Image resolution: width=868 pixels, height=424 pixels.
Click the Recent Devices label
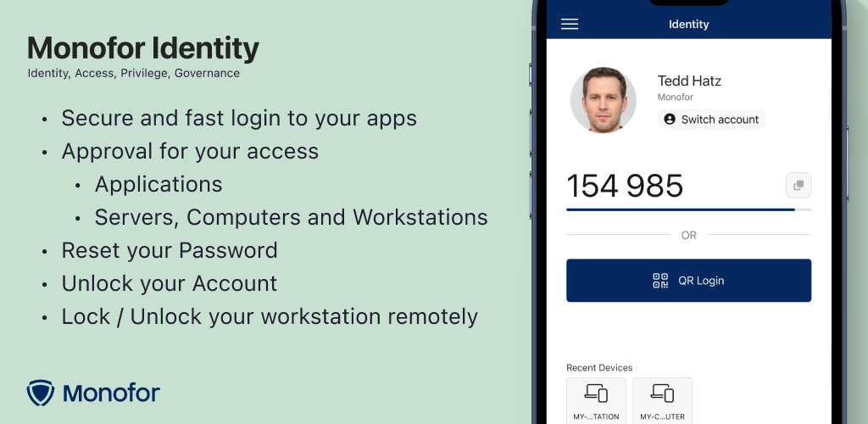click(599, 367)
